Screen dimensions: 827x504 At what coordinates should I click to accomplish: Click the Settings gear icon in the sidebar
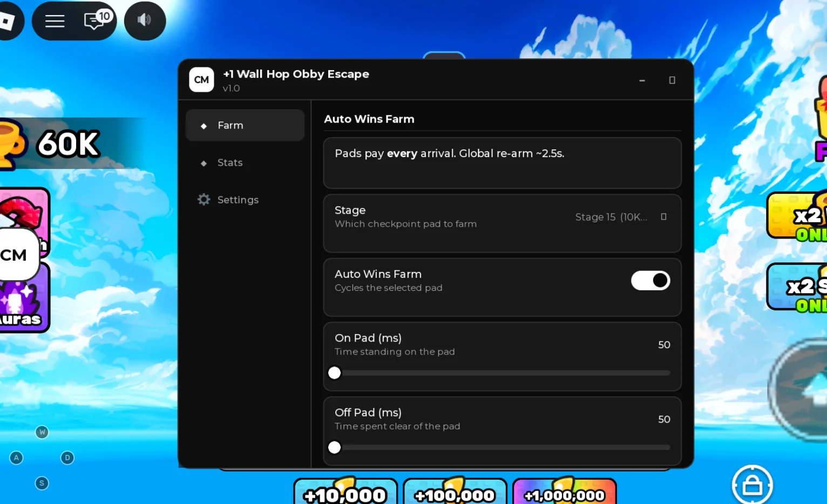[204, 200]
